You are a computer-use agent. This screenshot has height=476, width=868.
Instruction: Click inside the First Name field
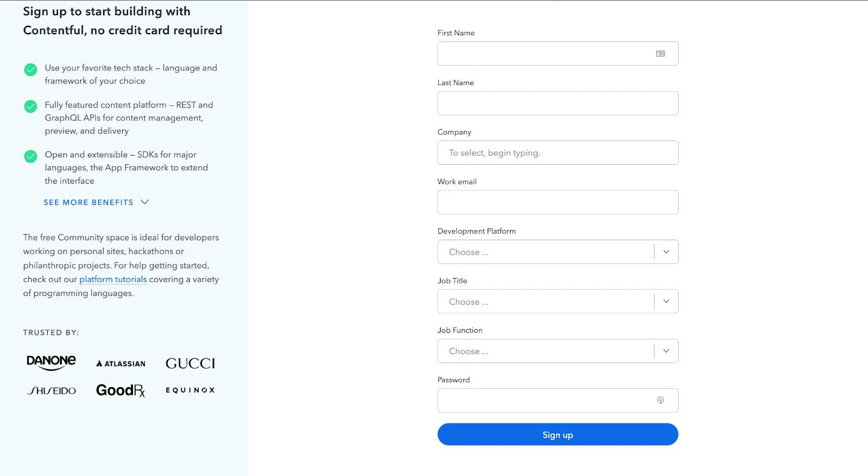[x=542, y=54]
